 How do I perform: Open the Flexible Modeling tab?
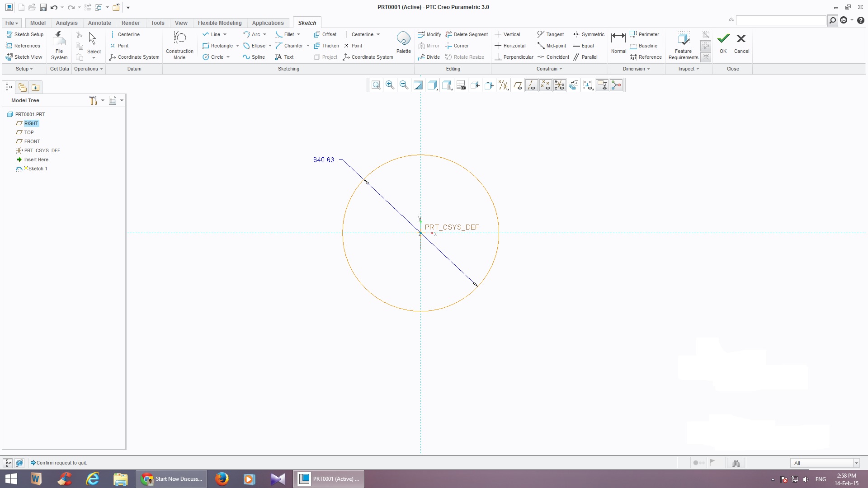point(219,23)
